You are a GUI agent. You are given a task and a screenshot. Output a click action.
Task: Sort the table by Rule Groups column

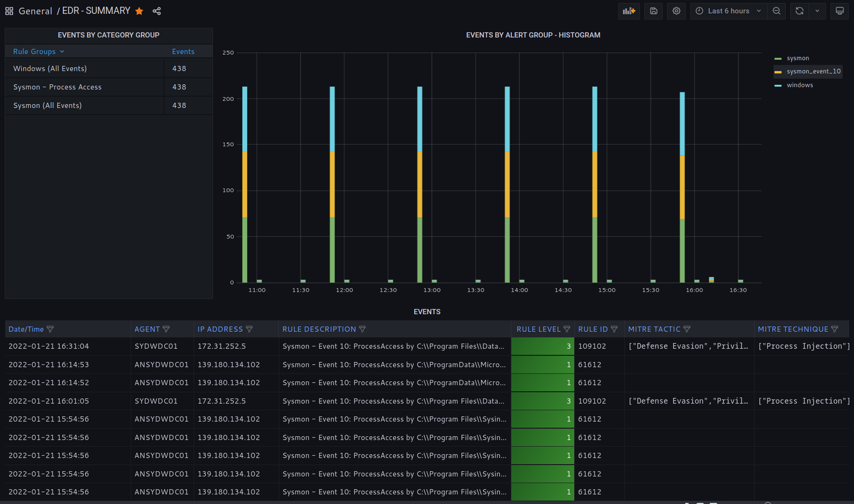[x=34, y=52]
